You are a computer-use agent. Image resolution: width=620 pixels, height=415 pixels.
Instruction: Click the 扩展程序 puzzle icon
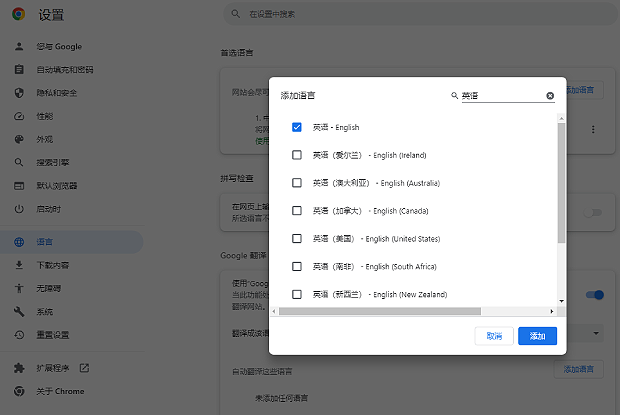pos(19,368)
